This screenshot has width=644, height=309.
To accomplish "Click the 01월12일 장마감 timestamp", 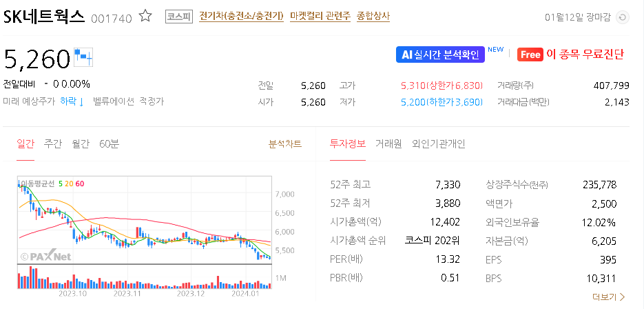I will [578, 17].
